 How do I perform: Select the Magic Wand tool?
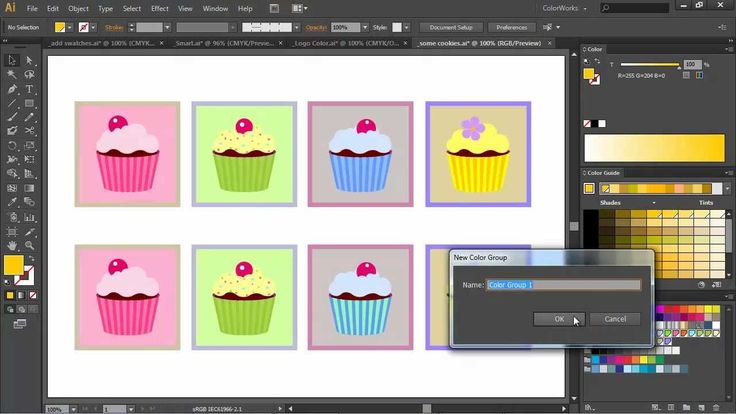tap(12, 74)
